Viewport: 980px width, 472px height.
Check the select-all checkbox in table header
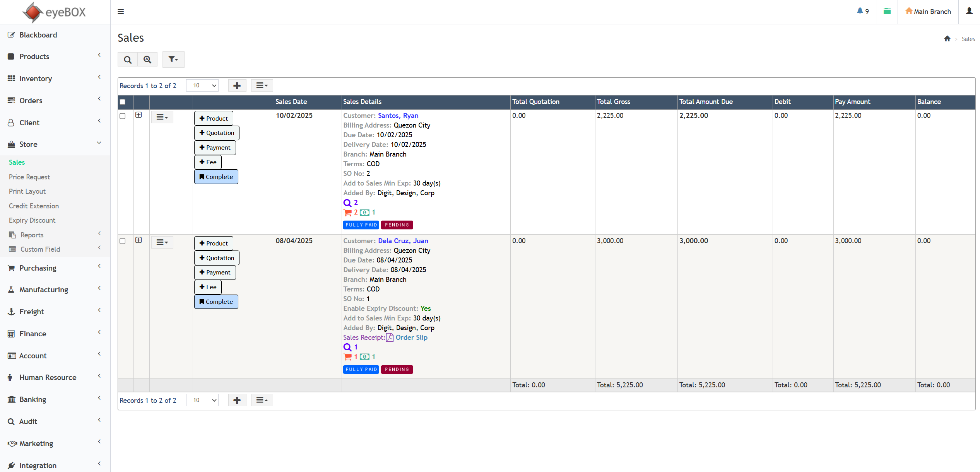tap(123, 102)
